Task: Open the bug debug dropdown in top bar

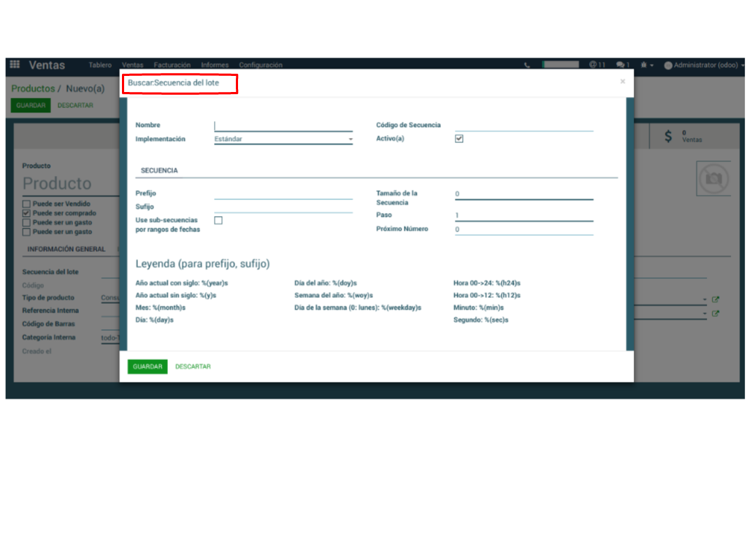Action: pyautogui.click(x=647, y=65)
